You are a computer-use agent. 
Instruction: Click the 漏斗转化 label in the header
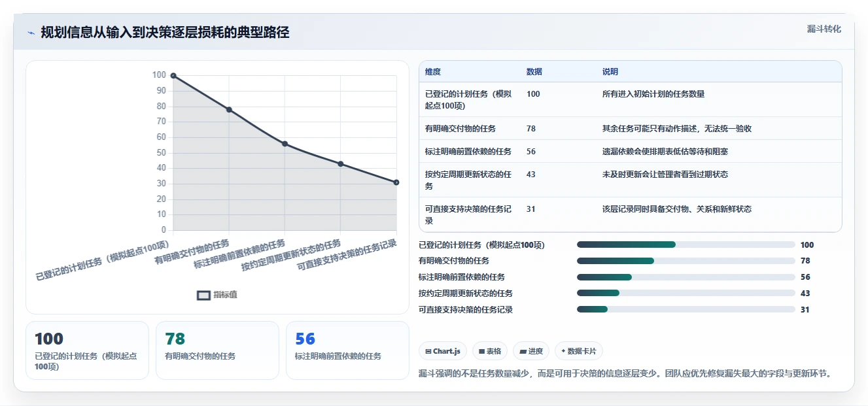click(x=824, y=29)
